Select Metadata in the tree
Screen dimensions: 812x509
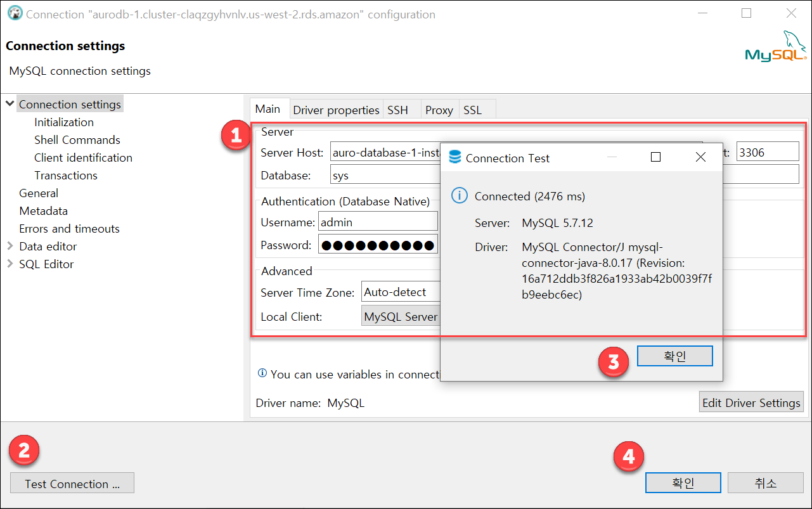click(43, 211)
